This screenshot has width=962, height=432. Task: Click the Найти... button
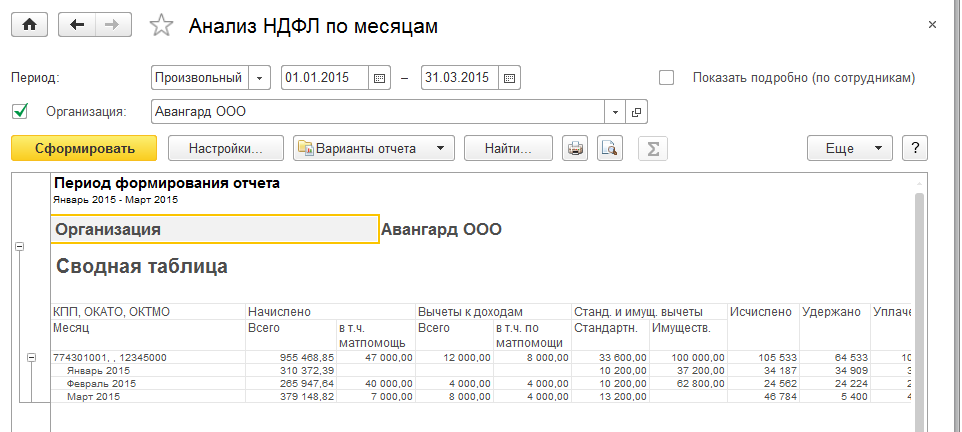click(509, 148)
